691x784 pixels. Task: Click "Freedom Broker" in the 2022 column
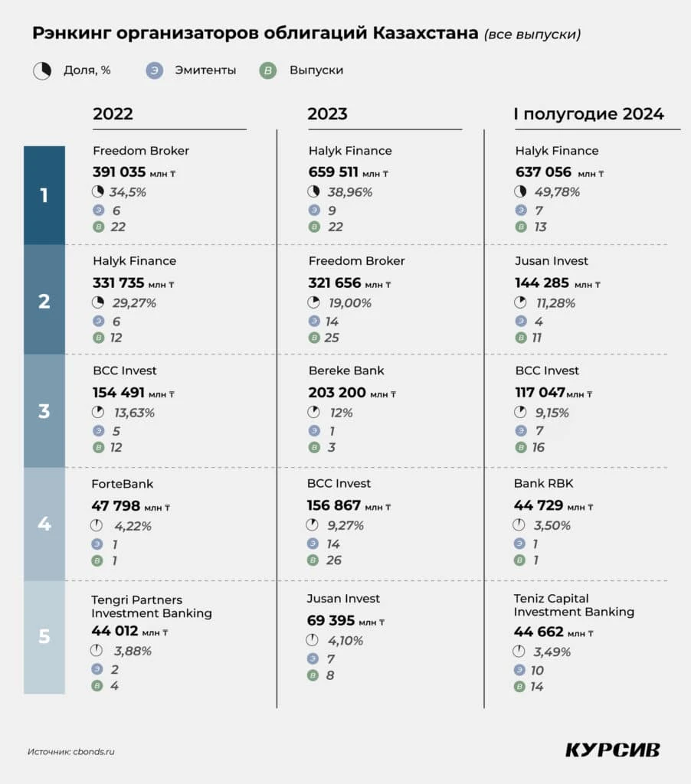(x=141, y=151)
